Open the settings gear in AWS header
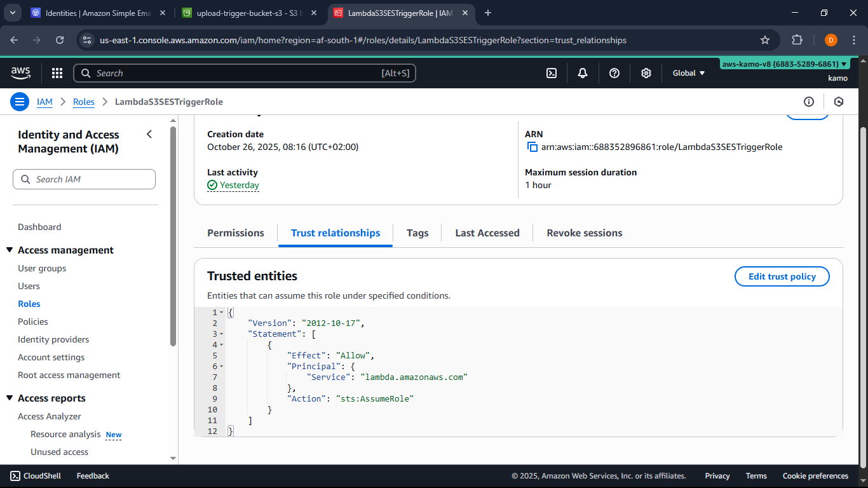Screen dimensions: 868x488 click(646, 73)
